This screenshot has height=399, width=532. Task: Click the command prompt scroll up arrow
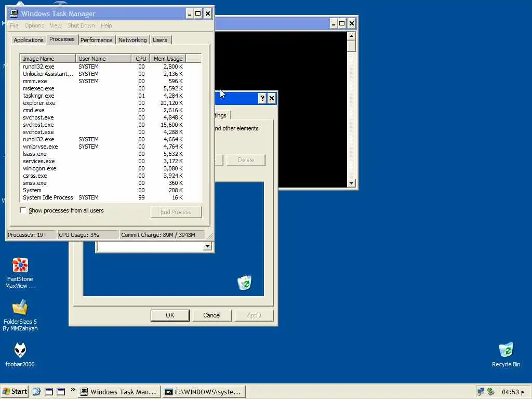[351, 36]
